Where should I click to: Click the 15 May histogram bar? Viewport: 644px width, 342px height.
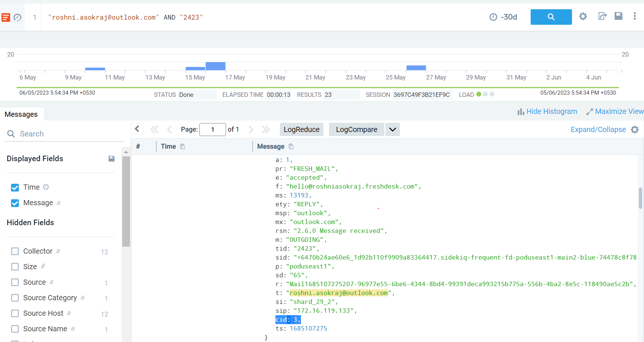195,68
